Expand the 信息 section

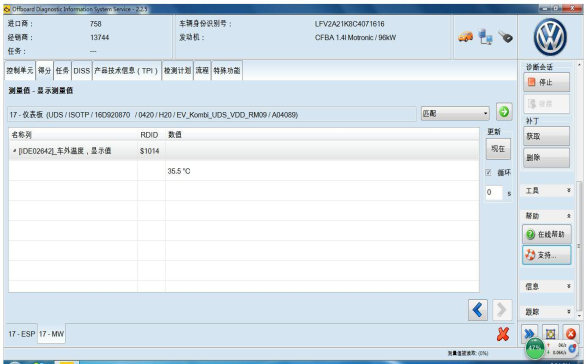(x=548, y=286)
